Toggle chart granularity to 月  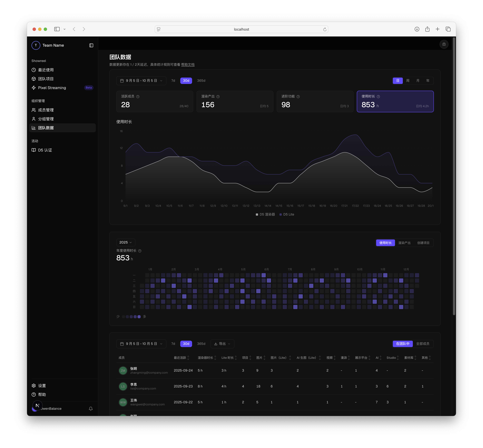click(x=418, y=81)
